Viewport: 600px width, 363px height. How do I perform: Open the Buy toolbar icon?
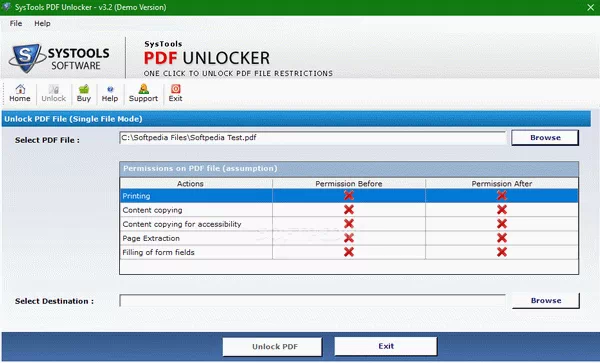pos(84,93)
